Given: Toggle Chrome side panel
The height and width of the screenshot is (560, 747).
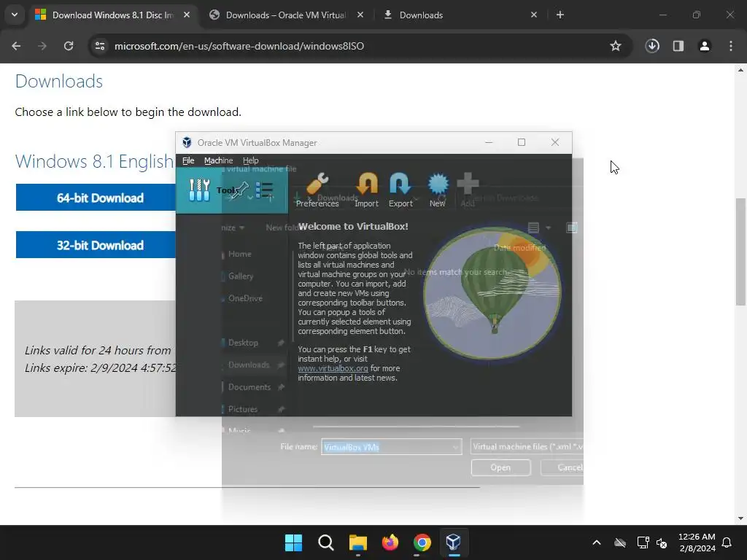Looking at the screenshot, I should [x=678, y=46].
